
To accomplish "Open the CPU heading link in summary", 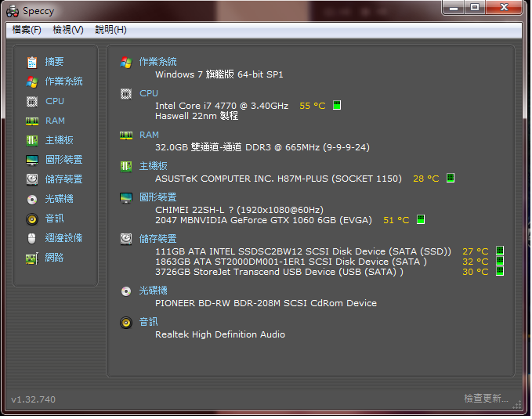I will point(149,93).
